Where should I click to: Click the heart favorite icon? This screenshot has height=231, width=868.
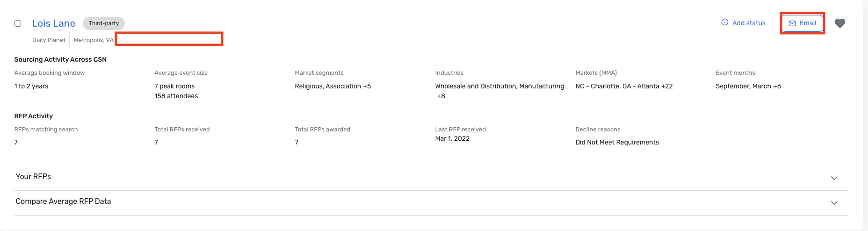pyautogui.click(x=840, y=23)
